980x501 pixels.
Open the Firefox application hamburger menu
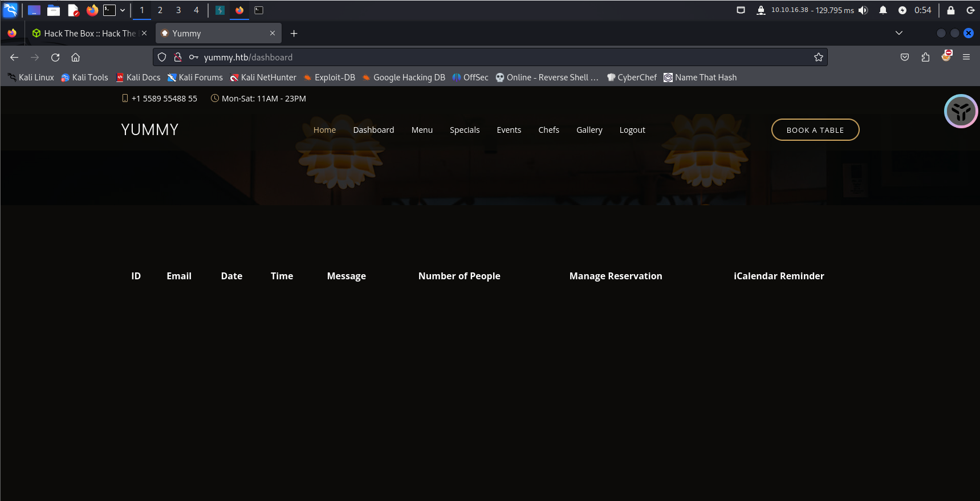pyautogui.click(x=966, y=57)
